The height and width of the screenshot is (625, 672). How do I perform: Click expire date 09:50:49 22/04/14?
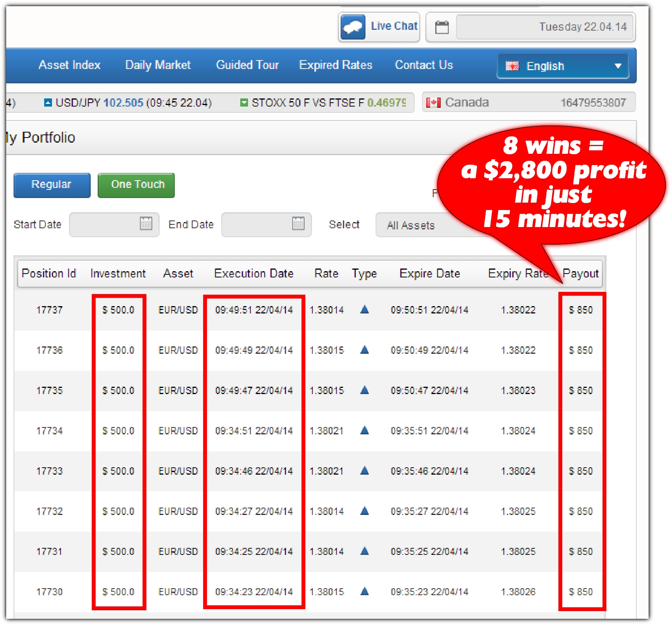pyautogui.click(x=429, y=350)
